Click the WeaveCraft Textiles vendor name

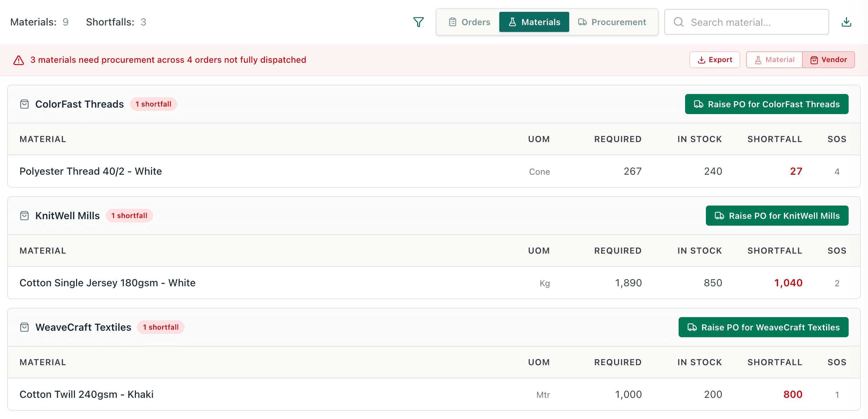pos(83,328)
